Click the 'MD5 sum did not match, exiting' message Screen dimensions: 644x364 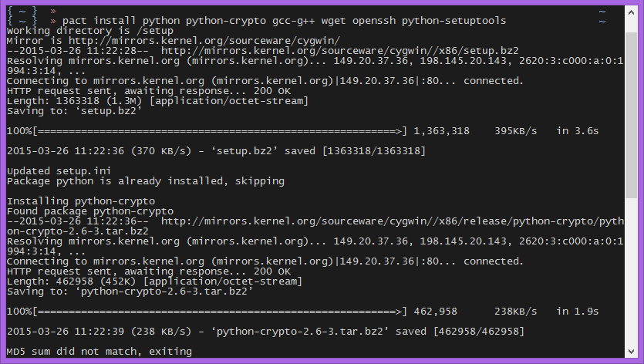pyautogui.click(x=99, y=352)
